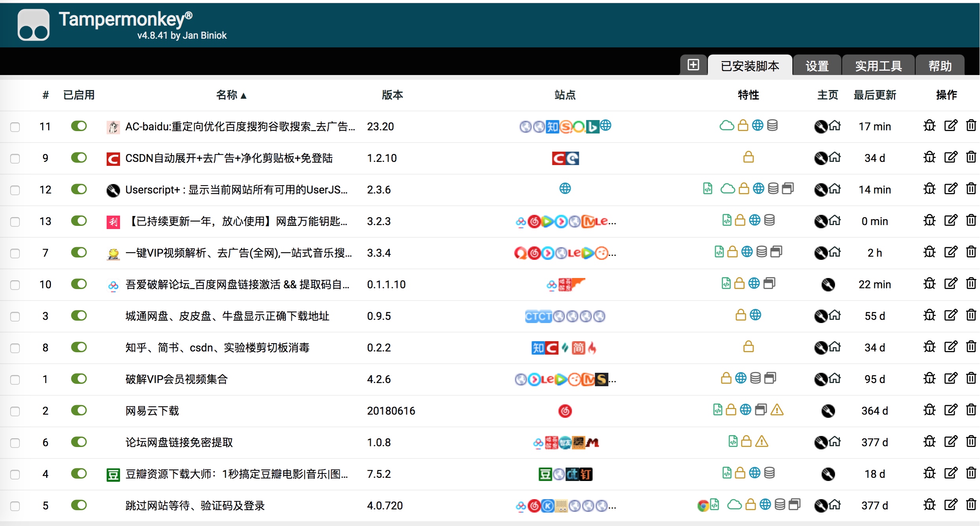Viewport: 980px width, 526px height.
Task: Open the 实用工具 tab
Action: [x=879, y=66]
